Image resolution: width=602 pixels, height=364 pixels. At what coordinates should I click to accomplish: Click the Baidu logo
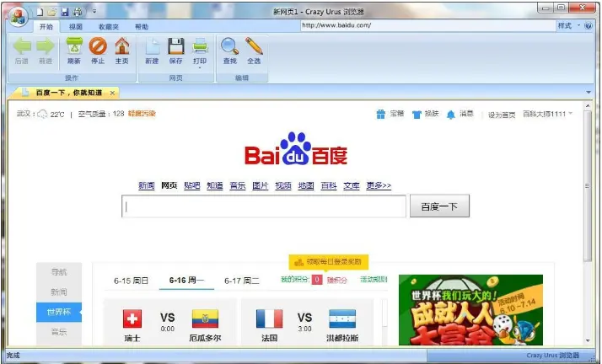click(296, 149)
